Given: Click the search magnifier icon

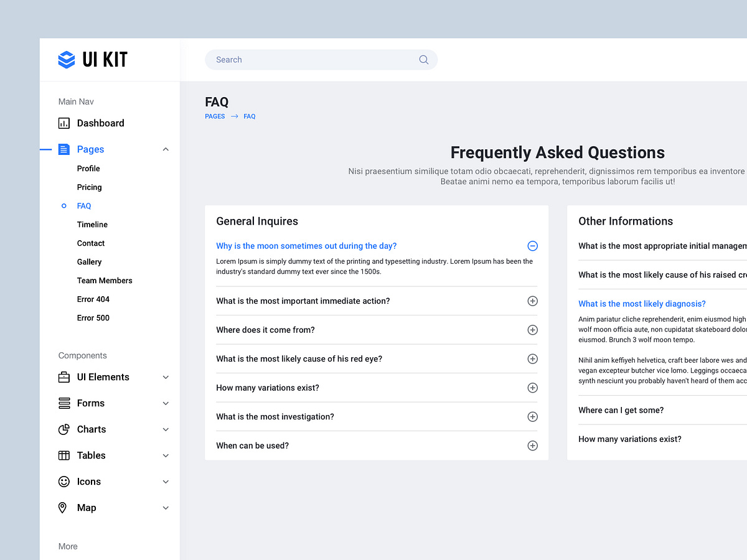Looking at the screenshot, I should click(423, 59).
